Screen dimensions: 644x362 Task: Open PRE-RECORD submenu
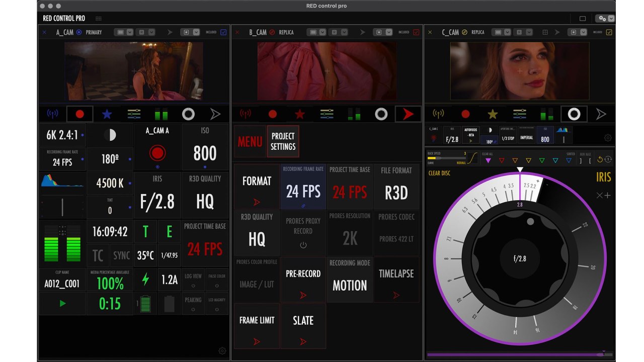point(303,280)
